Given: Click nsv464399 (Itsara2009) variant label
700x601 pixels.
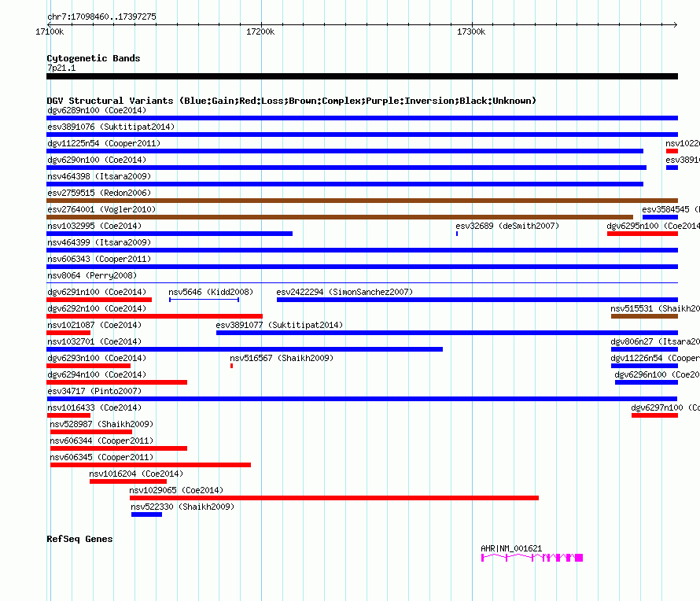Looking at the screenshot, I should coord(99,242).
